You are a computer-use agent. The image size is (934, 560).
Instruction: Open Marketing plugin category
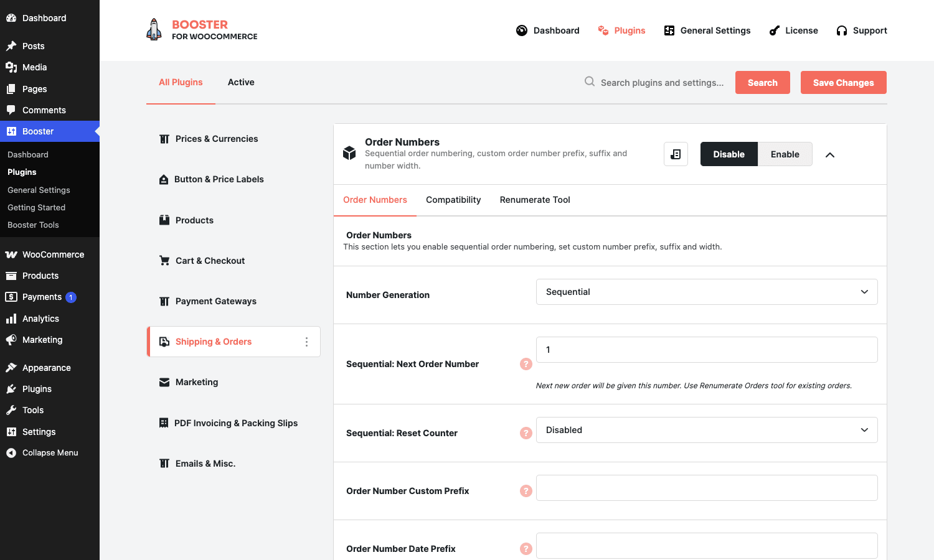click(233, 382)
